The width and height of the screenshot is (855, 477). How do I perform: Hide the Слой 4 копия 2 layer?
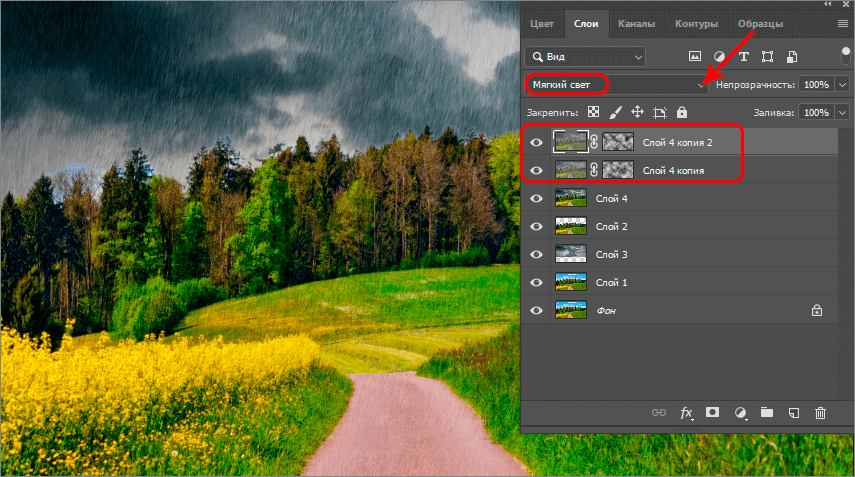(536, 143)
